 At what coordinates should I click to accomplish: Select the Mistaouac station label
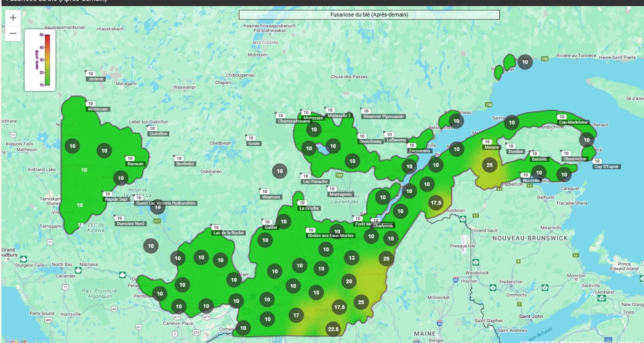click(98, 109)
